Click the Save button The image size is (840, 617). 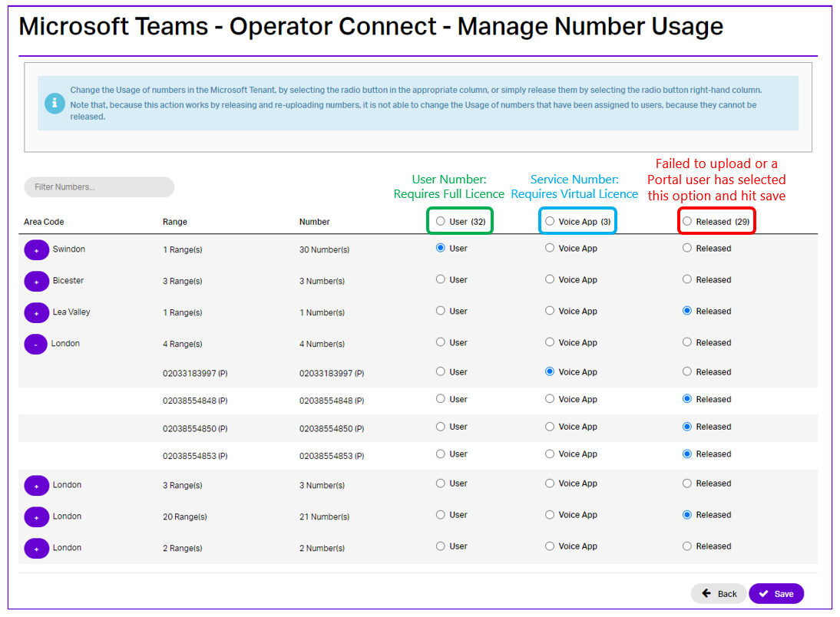pos(776,594)
